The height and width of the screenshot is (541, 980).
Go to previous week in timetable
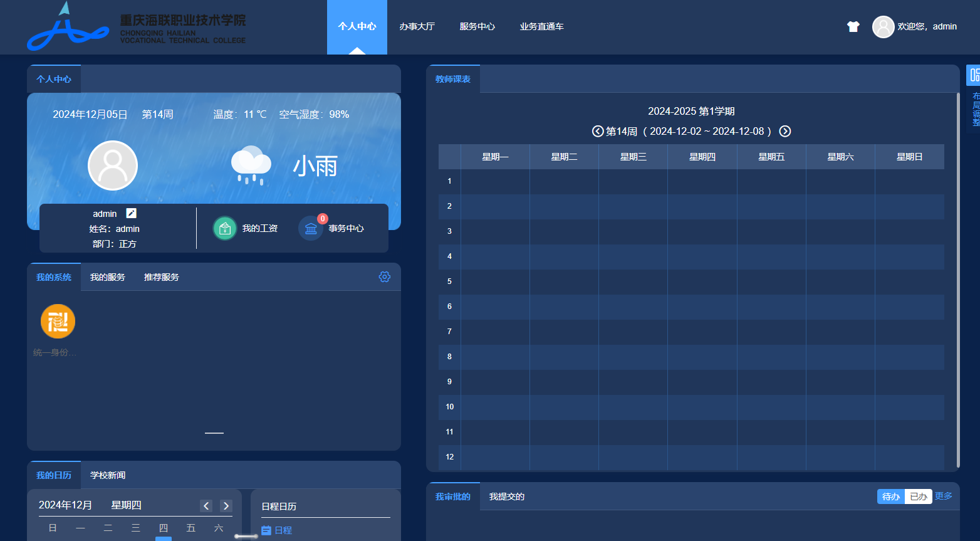tap(598, 131)
